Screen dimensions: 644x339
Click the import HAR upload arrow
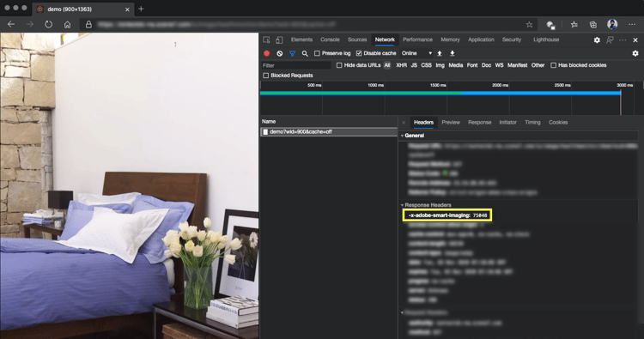click(440, 53)
